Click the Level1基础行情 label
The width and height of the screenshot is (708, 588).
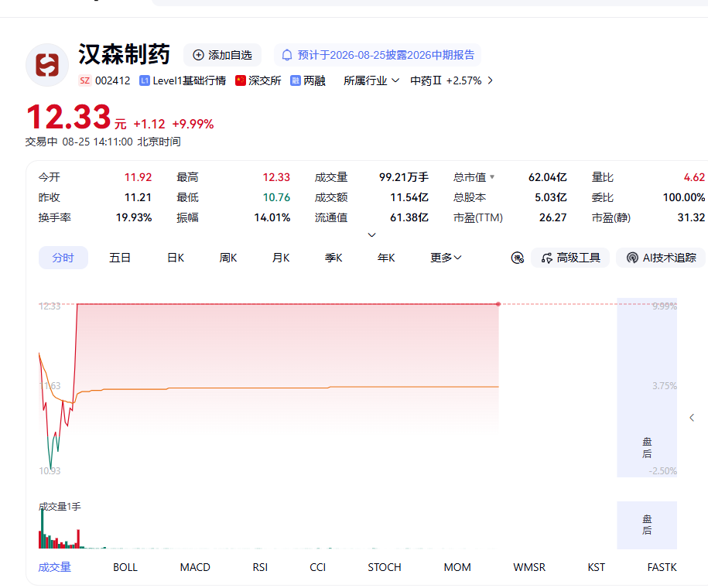190,80
